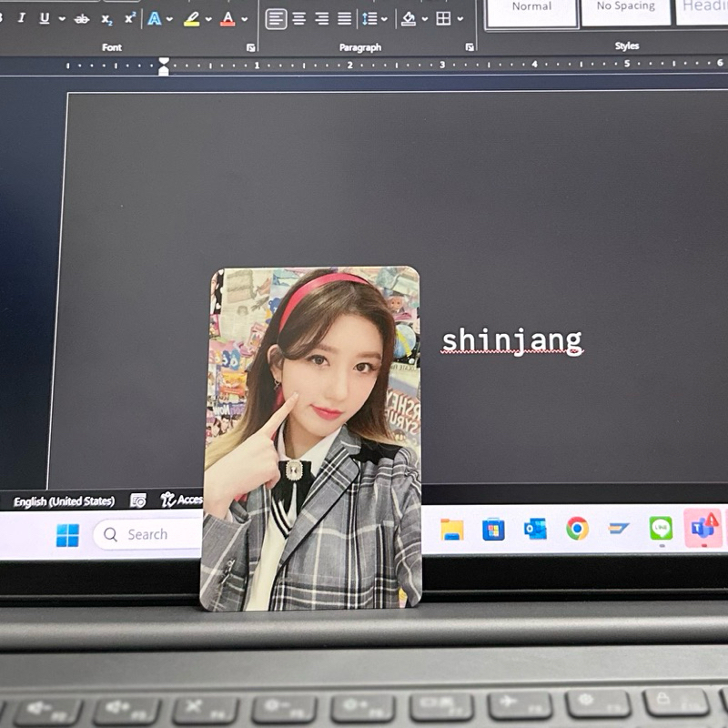Click the Text Effects icon

tap(155, 18)
